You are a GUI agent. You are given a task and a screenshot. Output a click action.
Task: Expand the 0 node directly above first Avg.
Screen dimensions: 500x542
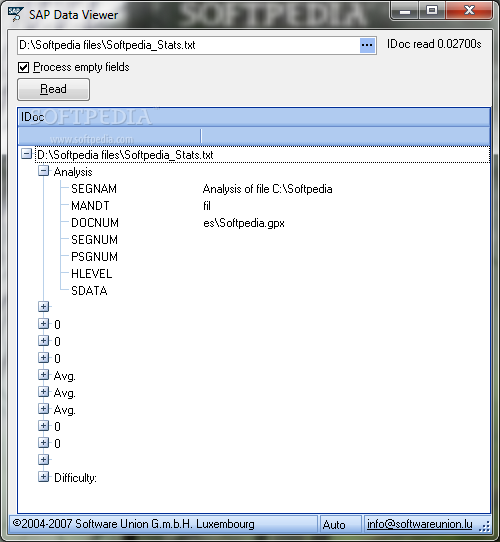44,358
